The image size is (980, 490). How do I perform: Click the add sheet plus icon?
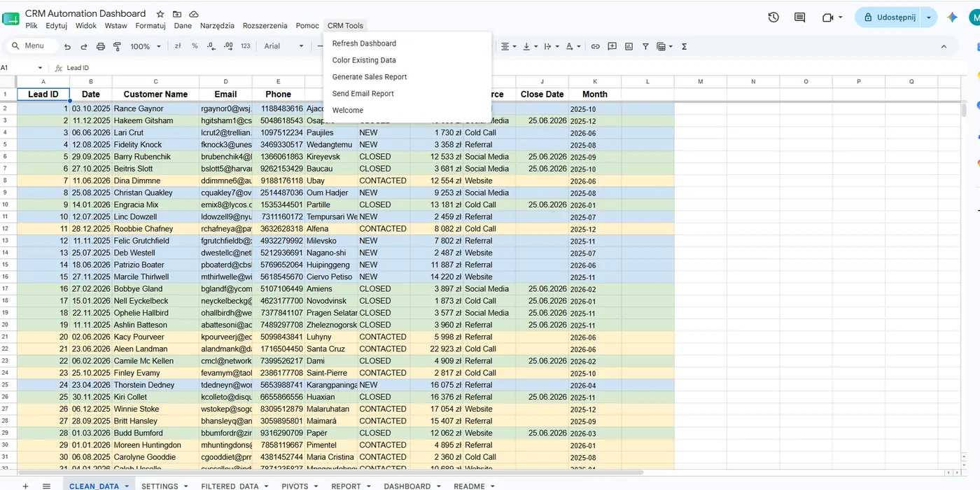point(25,486)
